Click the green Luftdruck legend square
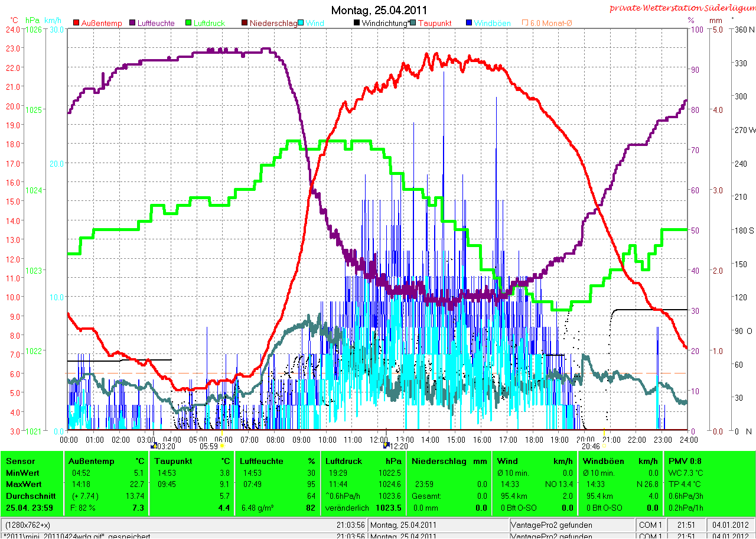This screenshot has height=539, width=756. coord(190,23)
